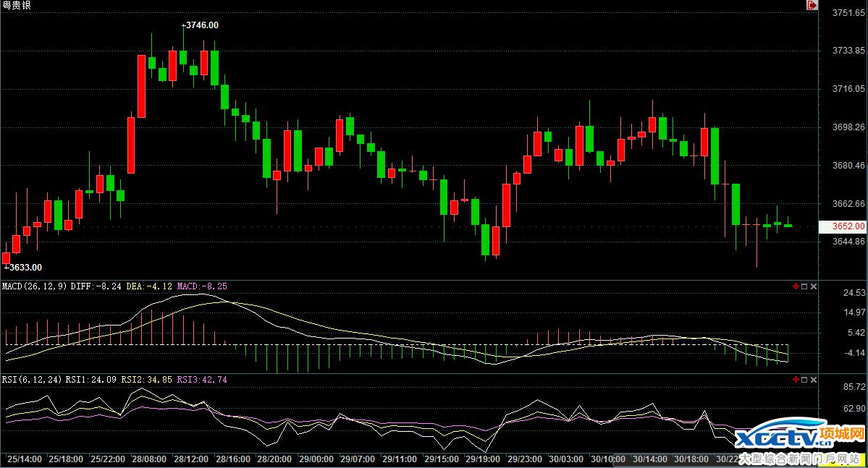Maximize the RSI indicator panel
Viewport: 868px width, 468px height.
[804, 380]
